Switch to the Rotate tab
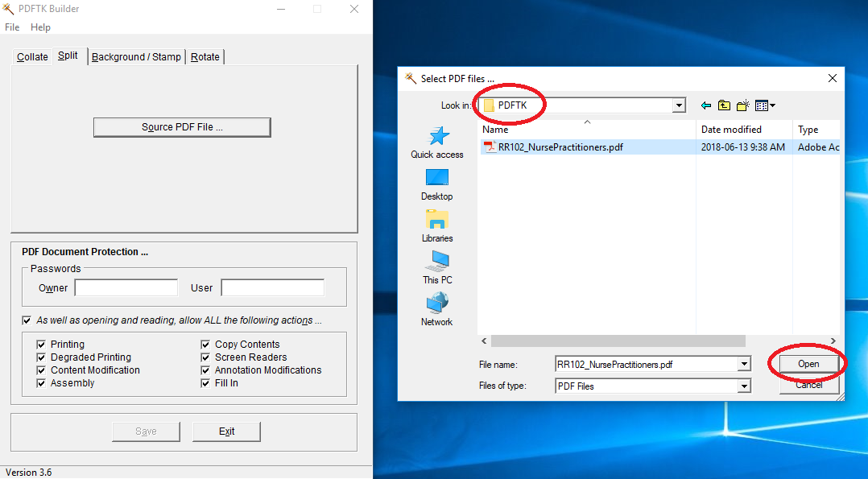The image size is (868, 479). tap(205, 57)
